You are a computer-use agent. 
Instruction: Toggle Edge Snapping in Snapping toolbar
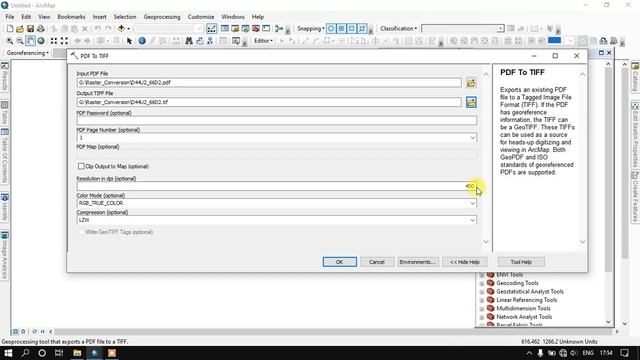point(362,29)
